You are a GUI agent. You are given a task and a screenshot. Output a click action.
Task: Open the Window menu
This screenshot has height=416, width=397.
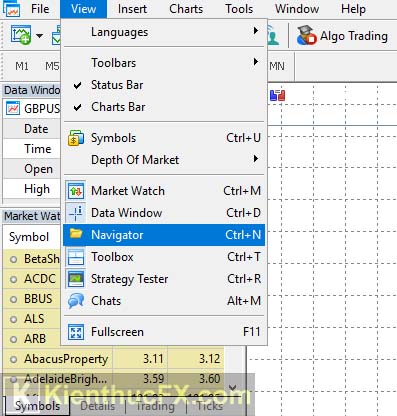coord(297,9)
